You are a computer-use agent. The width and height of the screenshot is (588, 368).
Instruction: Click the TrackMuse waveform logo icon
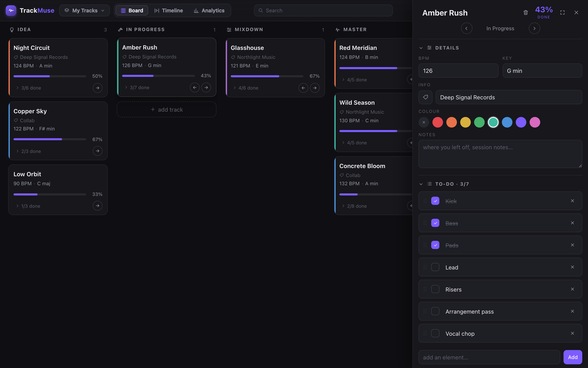click(x=11, y=10)
